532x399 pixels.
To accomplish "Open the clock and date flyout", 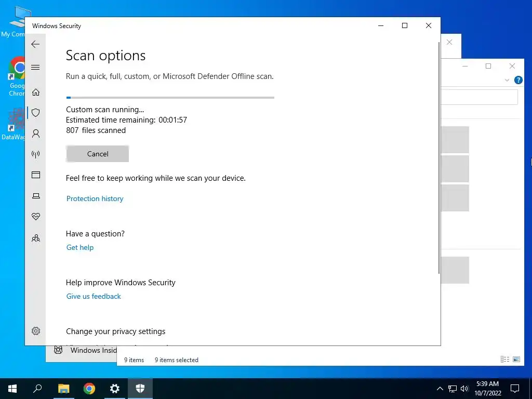I will (x=487, y=389).
